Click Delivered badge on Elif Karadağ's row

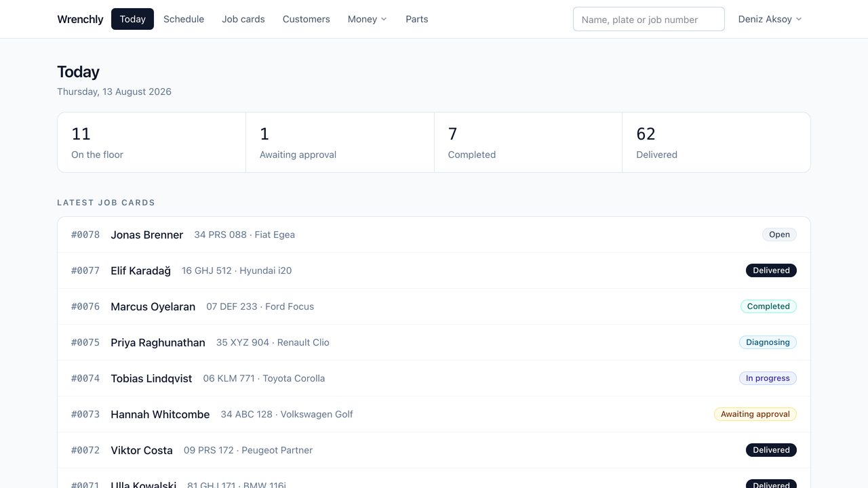[x=771, y=270]
